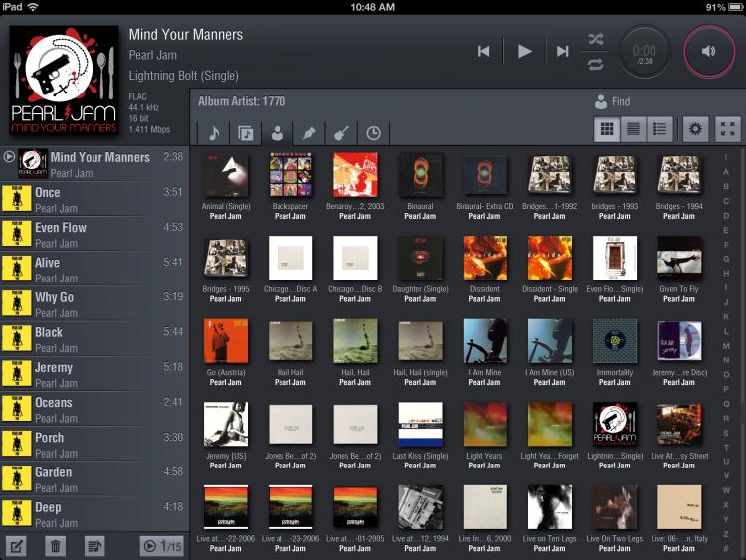Screen dimensions: 746x560
Task: Jump to letter Z in index
Action: click(x=726, y=534)
